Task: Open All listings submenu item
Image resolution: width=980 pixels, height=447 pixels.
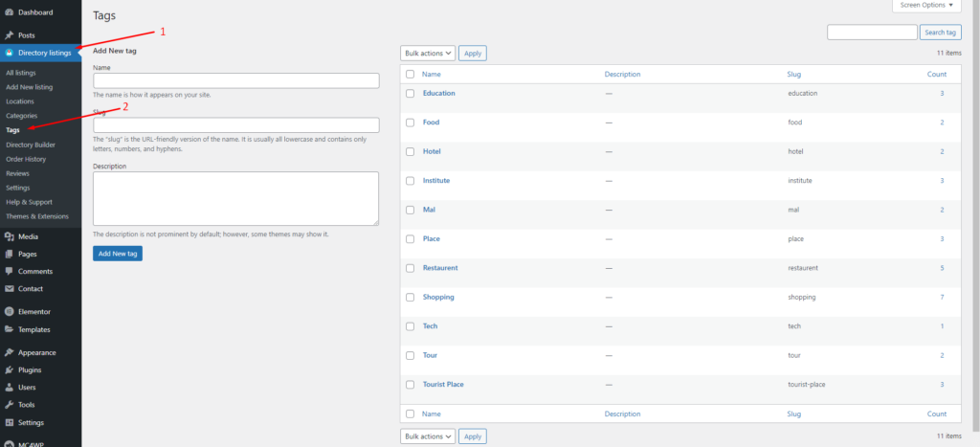Action: (21, 73)
